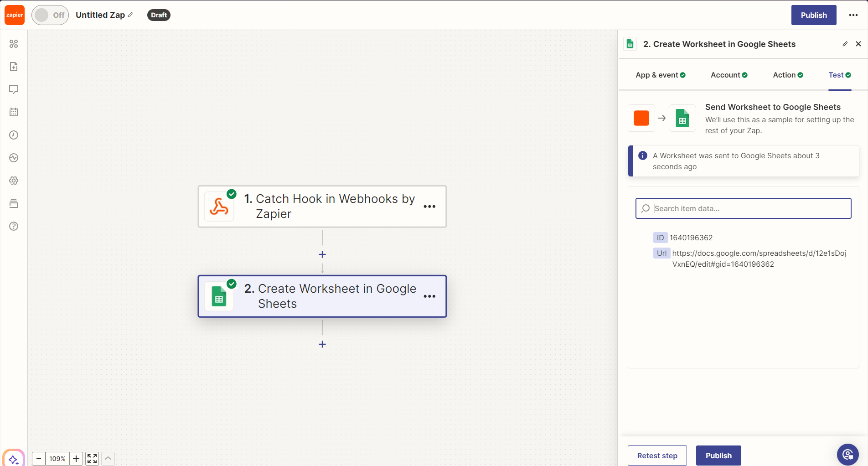Click fit-to-view expand icon
Viewport: 868px width, 466px height.
pos(92,459)
